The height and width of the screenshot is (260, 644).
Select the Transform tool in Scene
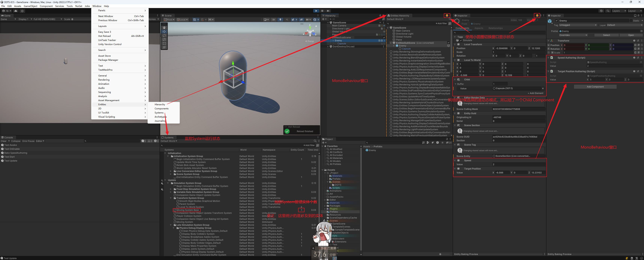pos(164,47)
